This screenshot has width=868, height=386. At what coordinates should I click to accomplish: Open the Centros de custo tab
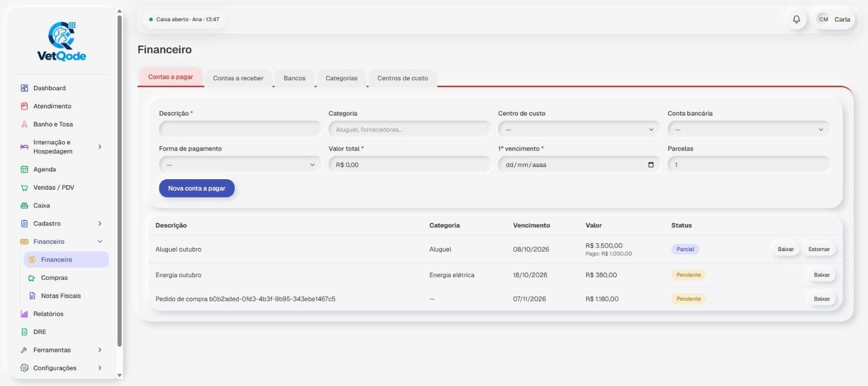click(403, 78)
